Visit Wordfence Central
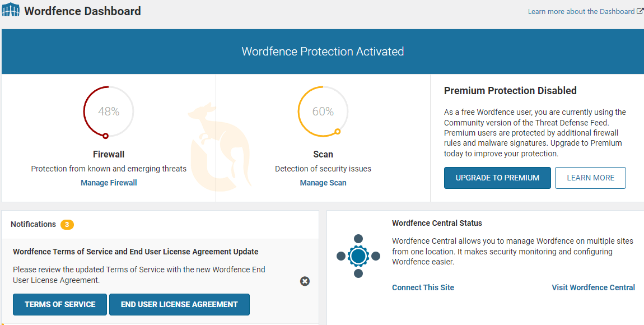 (593, 287)
